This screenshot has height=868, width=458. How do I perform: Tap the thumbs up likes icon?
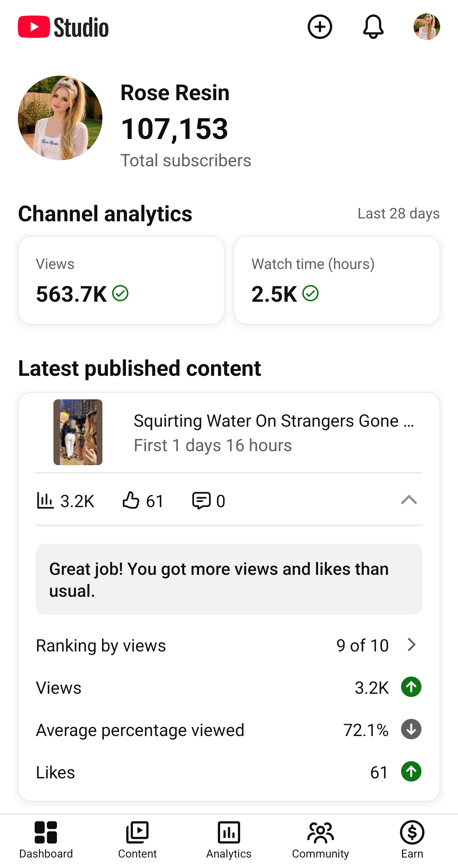[131, 500]
